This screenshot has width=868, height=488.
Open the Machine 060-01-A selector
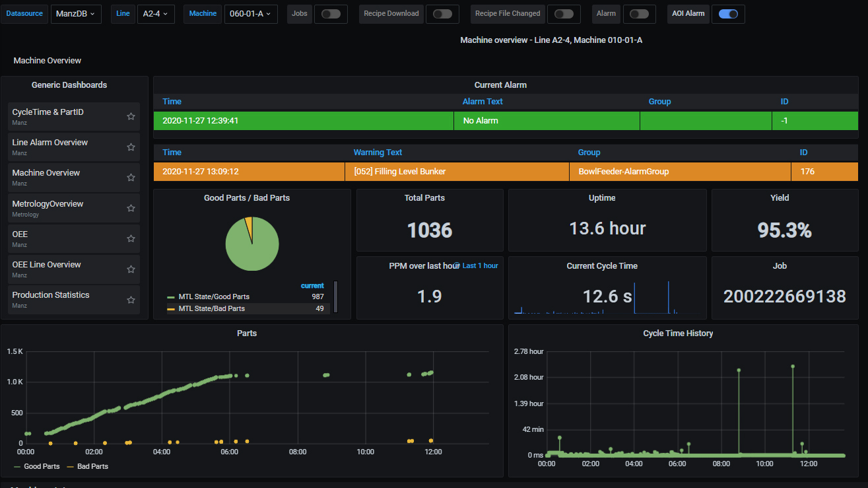coord(251,14)
